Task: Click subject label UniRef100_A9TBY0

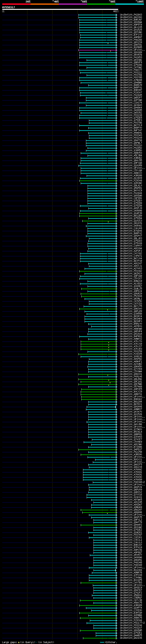Action: tap(131, 326)
